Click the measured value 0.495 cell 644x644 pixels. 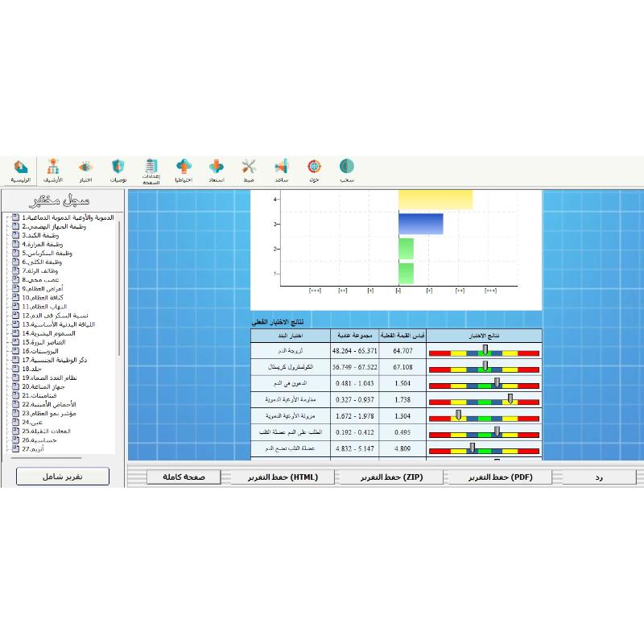point(402,432)
